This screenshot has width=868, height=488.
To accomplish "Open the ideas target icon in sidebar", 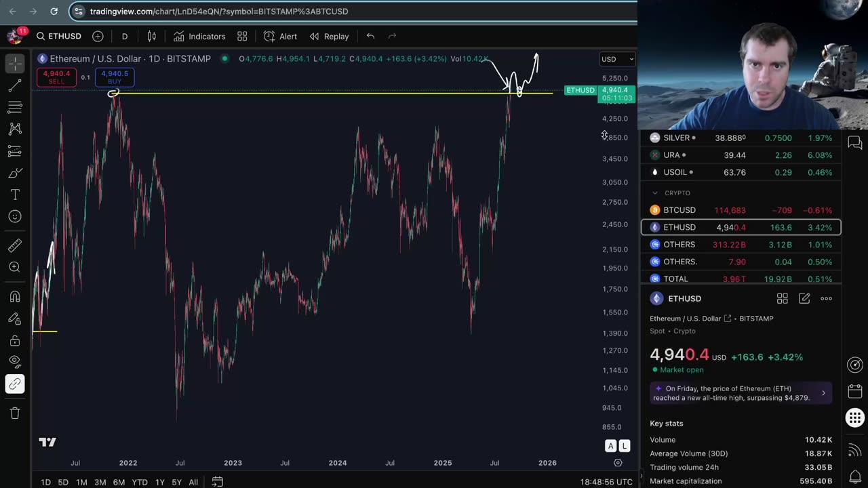I will click(x=855, y=365).
